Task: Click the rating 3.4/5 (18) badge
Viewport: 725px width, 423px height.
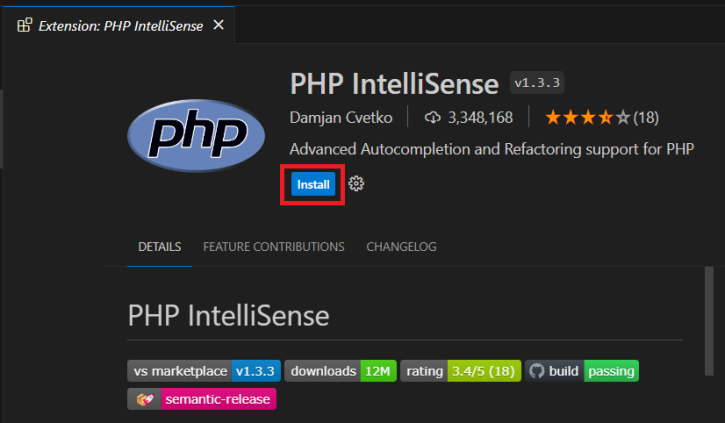Action: click(x=461, y=371)
